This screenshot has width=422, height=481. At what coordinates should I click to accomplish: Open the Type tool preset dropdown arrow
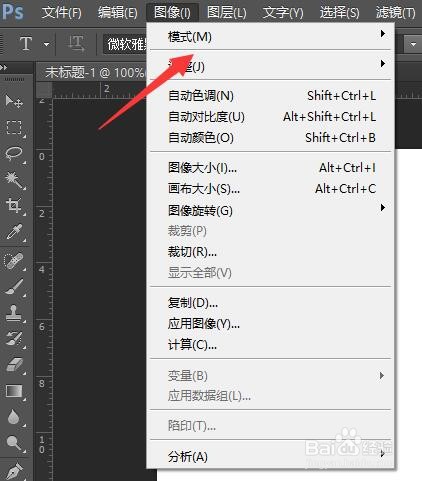46,44
